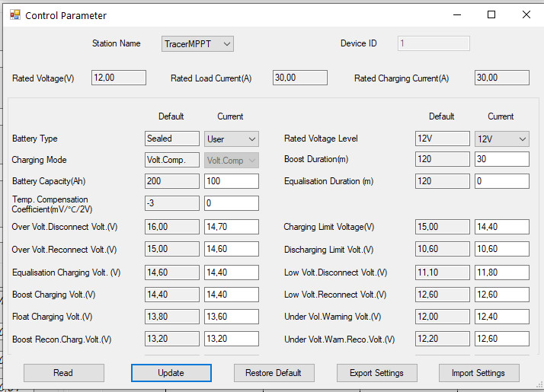Click current Over Volt.Disconnect Volt. field

tap(231, 227)
